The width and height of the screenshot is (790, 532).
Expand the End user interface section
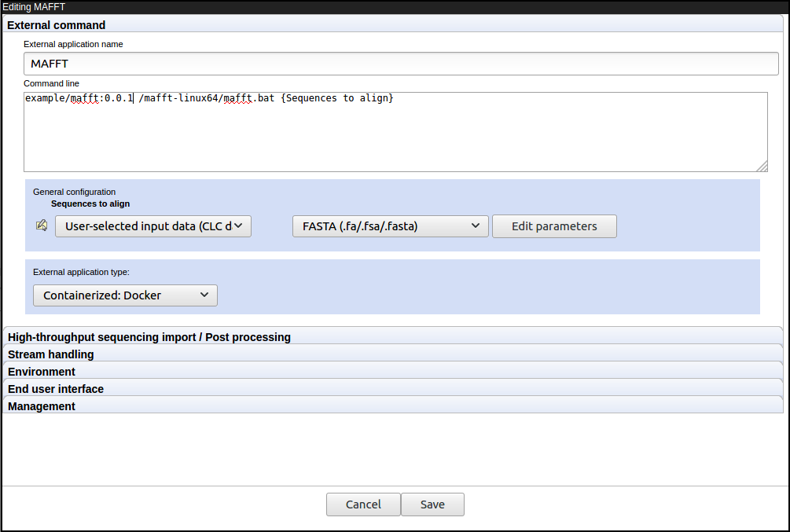pyautogui.click(x=55, y=388)
